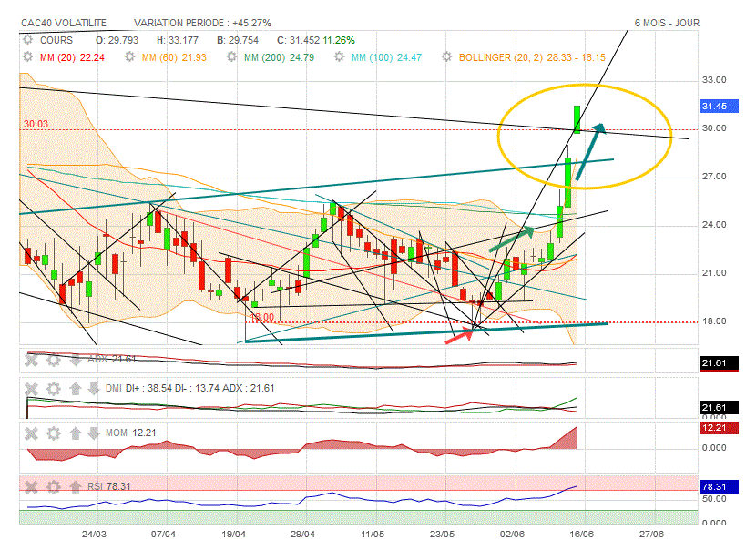Click the 21.00 price axis label

tap(714, 273)
